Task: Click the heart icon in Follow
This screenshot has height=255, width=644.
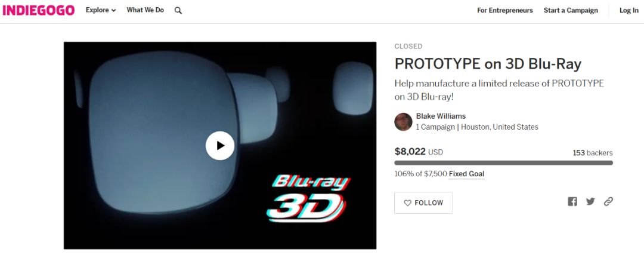Action: [x=407, y=203]
